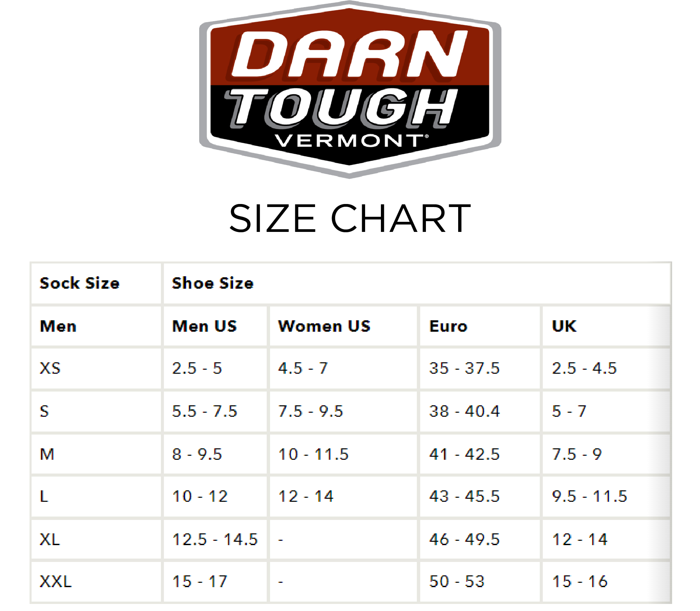Select the XXL sock size row label
The height and width of the screenshot is (611, 700).
tap(55, 581)
